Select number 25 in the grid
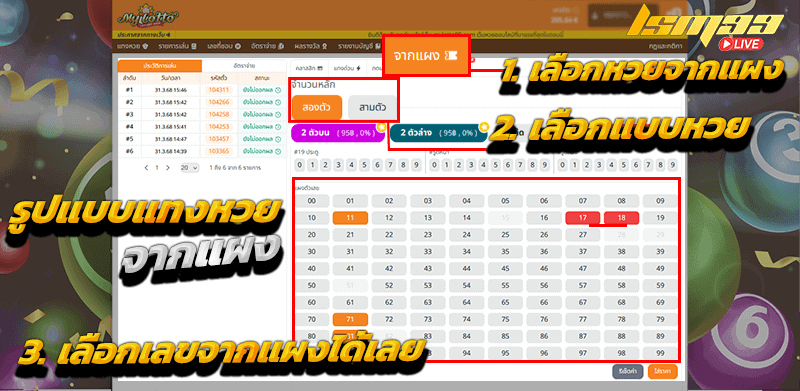The height and width of the screenshot is (391, 800). click(x=505, y=235)
